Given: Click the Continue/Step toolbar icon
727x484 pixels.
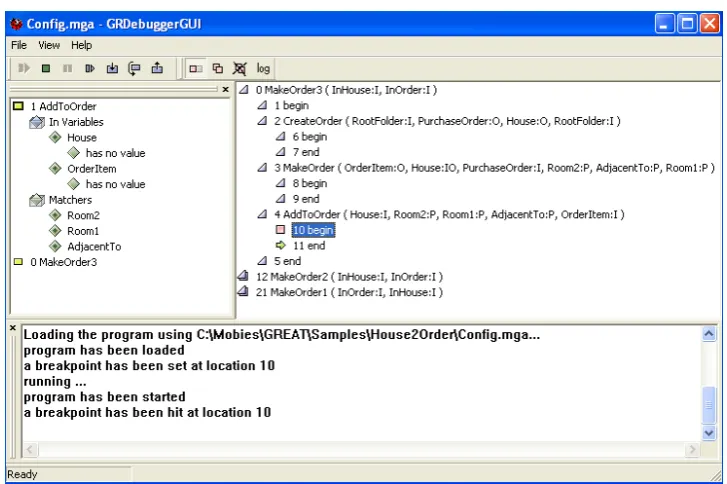Looking at the screenshot, I should [90, 69].
